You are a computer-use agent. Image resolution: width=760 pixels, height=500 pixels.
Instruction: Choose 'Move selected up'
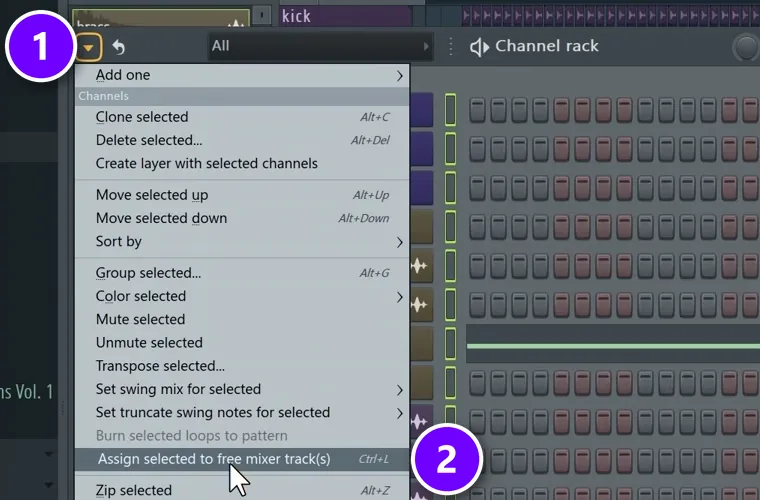pyautogui.click(x=242, y=195)
